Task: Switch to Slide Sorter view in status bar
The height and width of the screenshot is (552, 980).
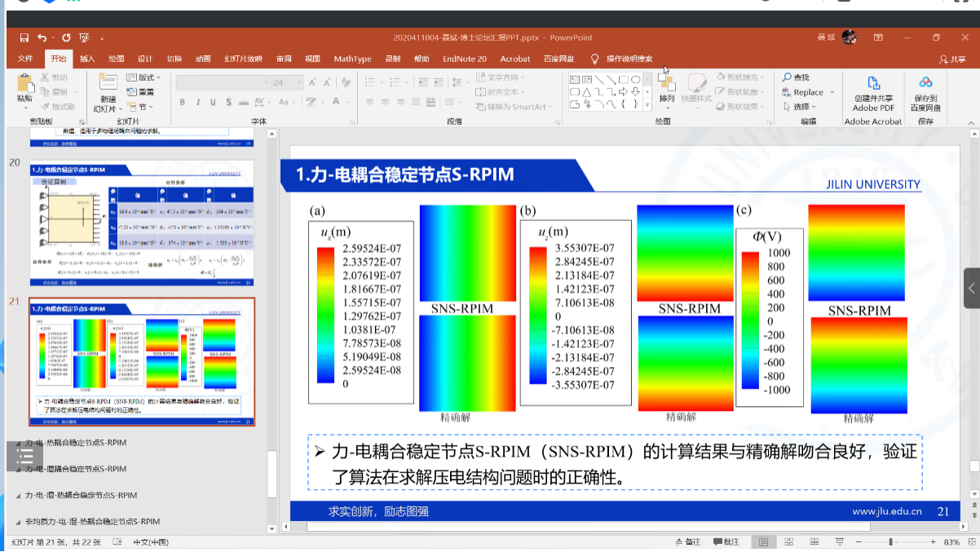Action: (789, 542)
